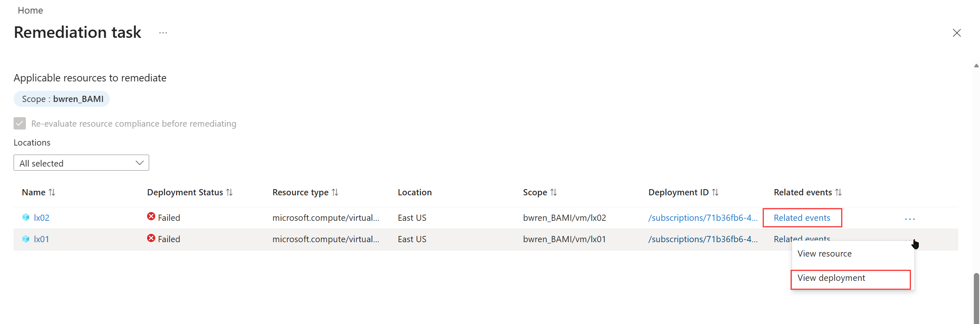Sort by Scope column arrows icon
This screenshot has height=324, width=980.
553,192
